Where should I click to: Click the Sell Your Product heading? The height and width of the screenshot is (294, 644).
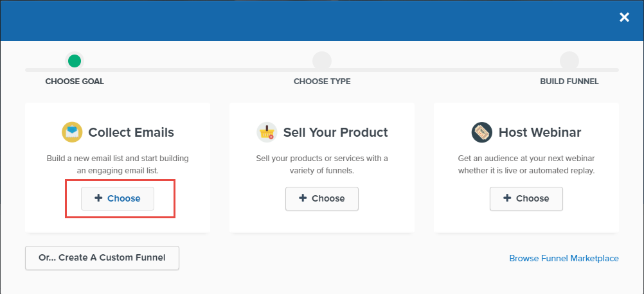[335, 133]
